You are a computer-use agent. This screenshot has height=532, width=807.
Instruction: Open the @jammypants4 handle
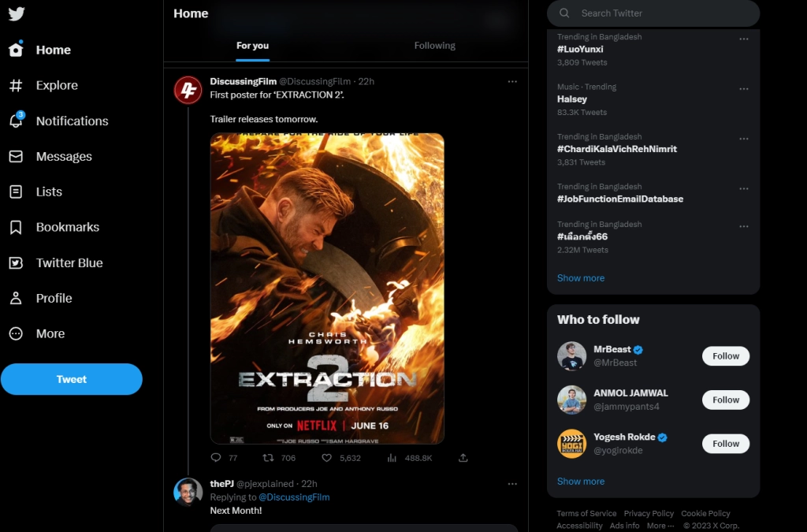[627, 407]
